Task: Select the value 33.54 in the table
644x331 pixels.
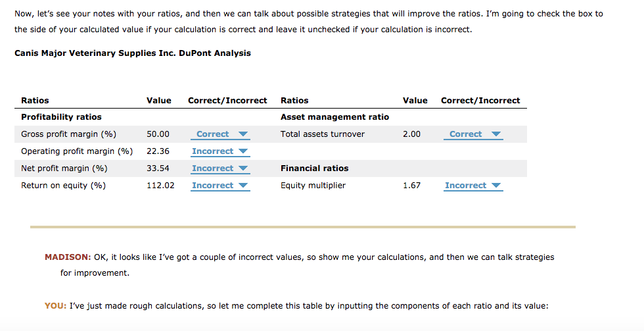Action: click(158, 168)
